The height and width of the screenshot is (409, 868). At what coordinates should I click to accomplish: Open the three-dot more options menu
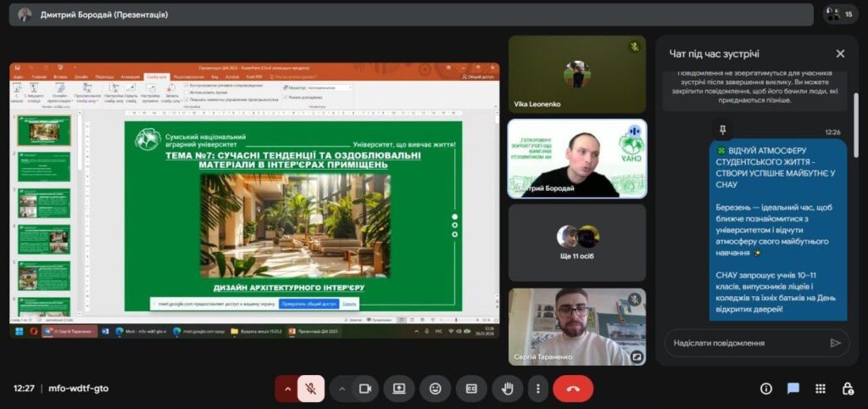[537, 389]
